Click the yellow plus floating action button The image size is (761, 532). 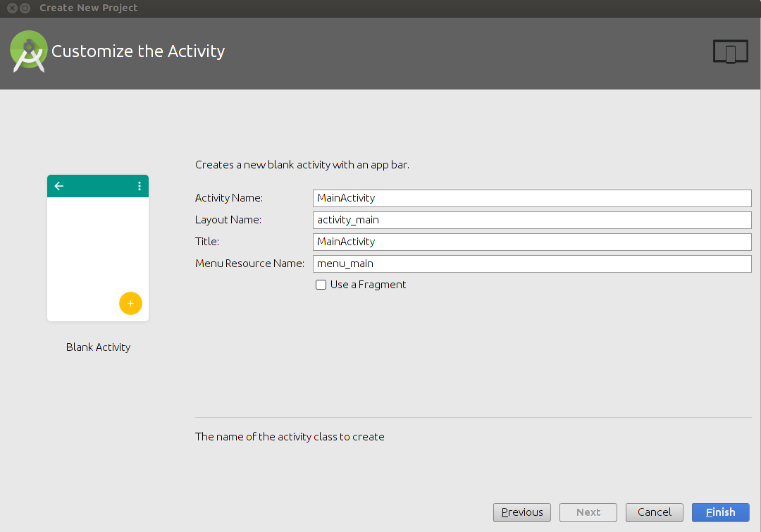130,303
